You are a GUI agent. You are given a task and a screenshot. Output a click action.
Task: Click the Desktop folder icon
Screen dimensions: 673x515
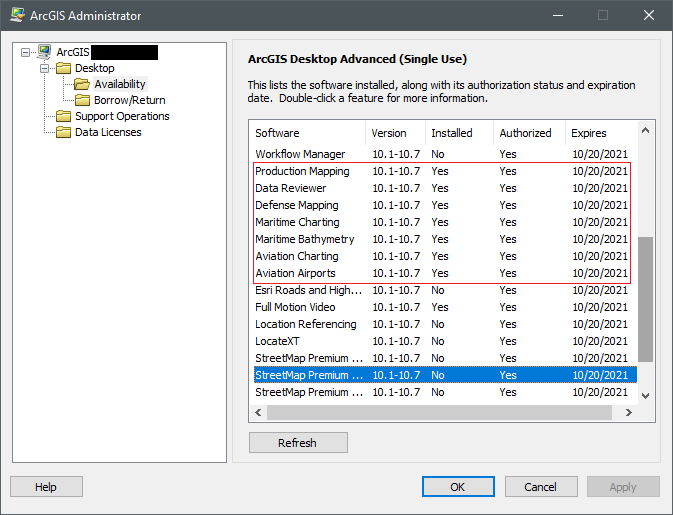tap(64, 68)
